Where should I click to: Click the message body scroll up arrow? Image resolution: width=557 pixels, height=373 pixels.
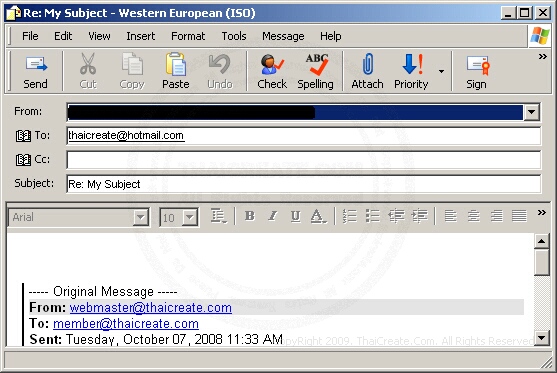point(542,242)
